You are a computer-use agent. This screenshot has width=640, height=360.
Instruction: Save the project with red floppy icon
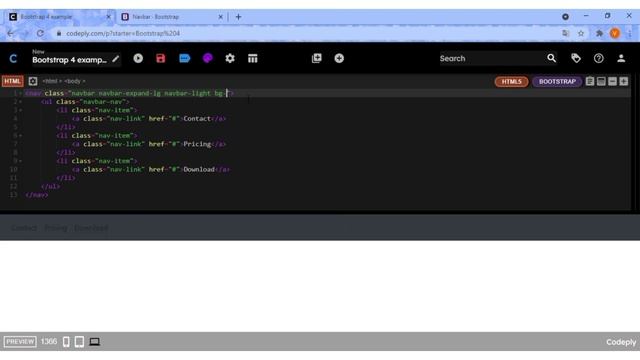pos(161,58)
